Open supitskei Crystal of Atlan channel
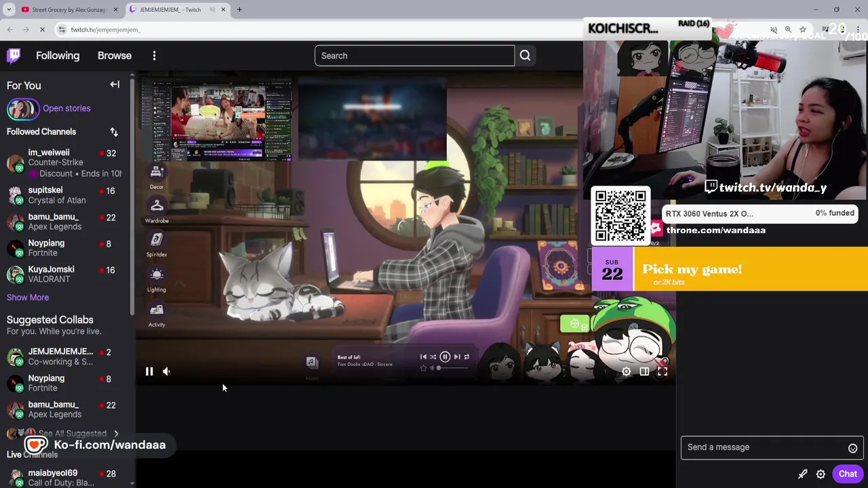The width and height of the screenshot is (868, 488). (64, 195)
